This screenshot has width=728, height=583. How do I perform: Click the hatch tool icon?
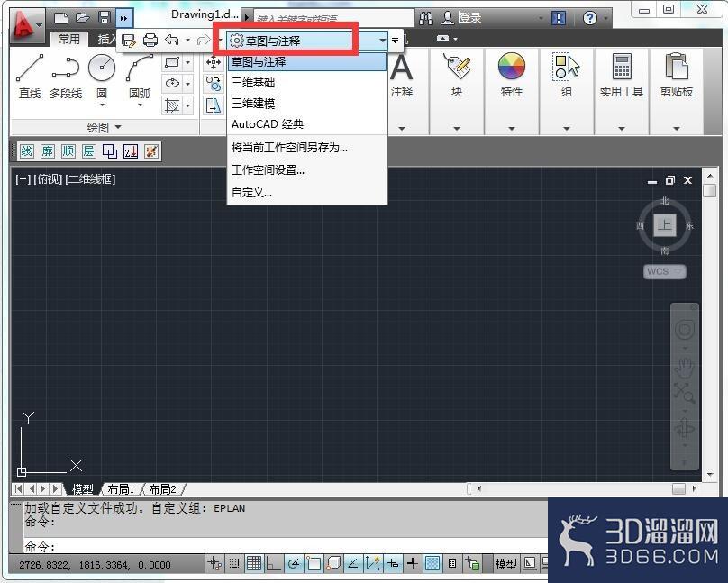(x=172, y=105)
